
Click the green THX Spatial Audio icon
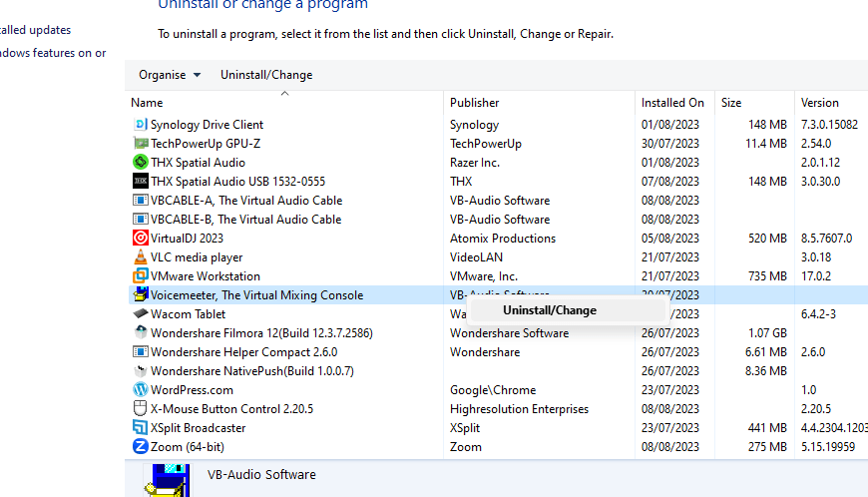pos(141,162)
